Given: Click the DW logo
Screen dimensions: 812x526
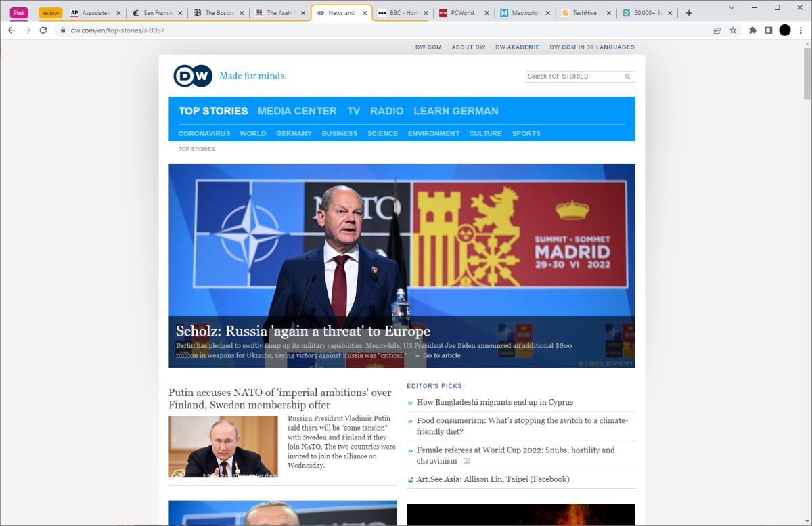Looking at the screenshot, I should coord(193,76).
